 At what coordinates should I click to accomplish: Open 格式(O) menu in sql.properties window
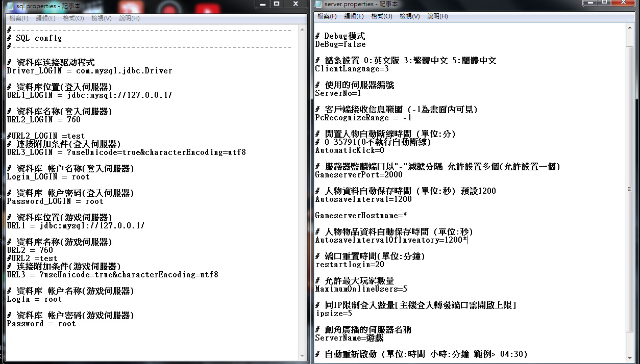73,18
